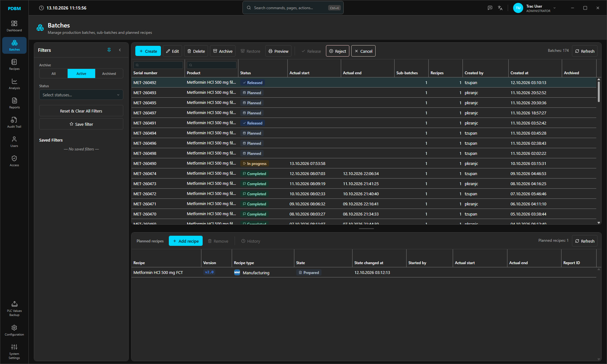
Task: Select the Active archive filter
Action: click(81, 74)
